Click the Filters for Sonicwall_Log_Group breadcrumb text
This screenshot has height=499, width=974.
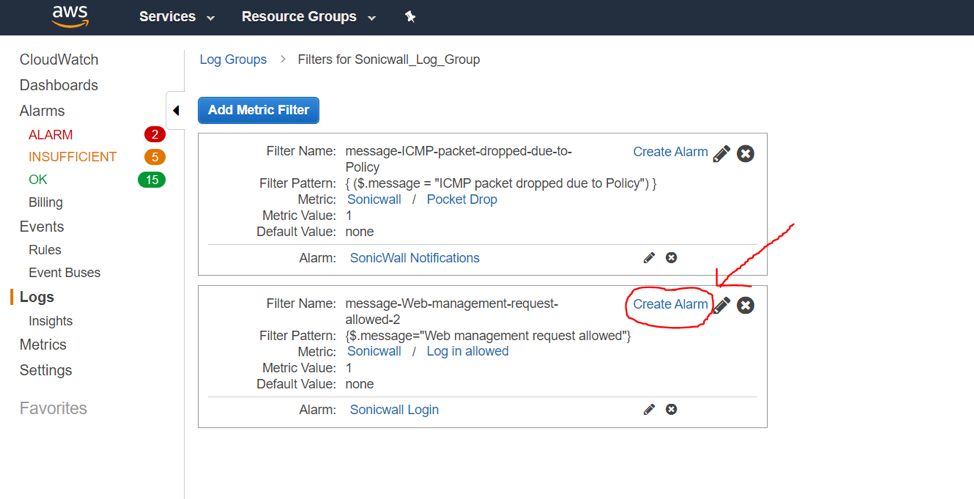[389, 60]
